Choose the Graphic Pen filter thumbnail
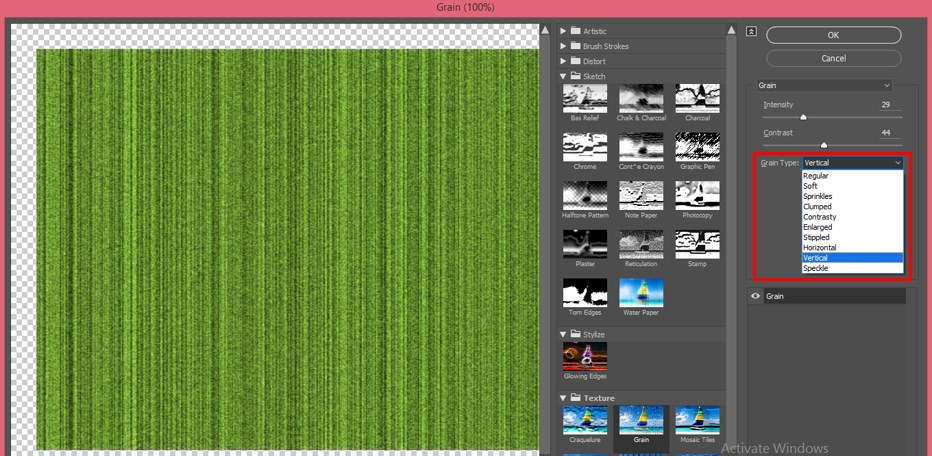Screen dimensions: 932x456 (697, 147)
